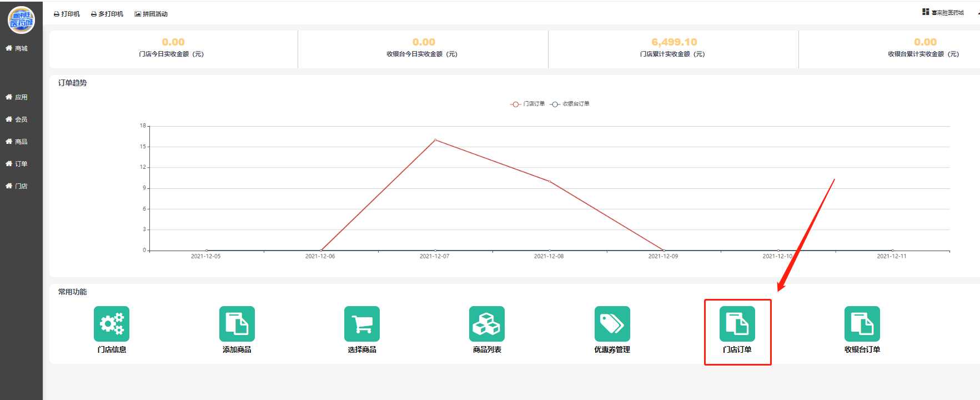Open 多打印机 from the top bar

click(107, 14)
